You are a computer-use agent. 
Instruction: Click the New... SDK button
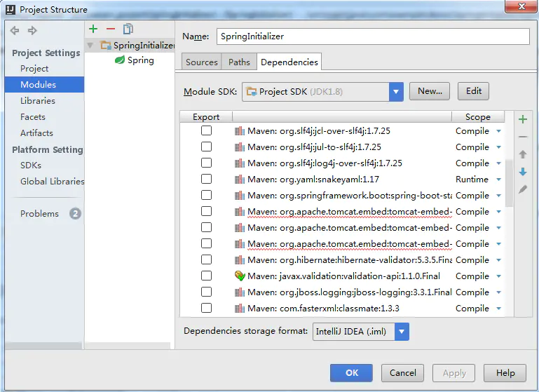[430, 91]
